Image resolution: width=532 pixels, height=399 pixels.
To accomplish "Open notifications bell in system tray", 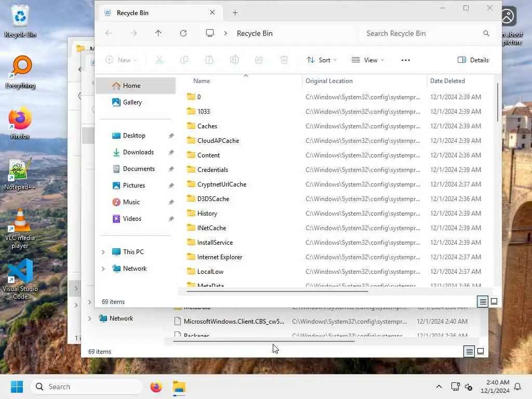I will pos(518,387).
